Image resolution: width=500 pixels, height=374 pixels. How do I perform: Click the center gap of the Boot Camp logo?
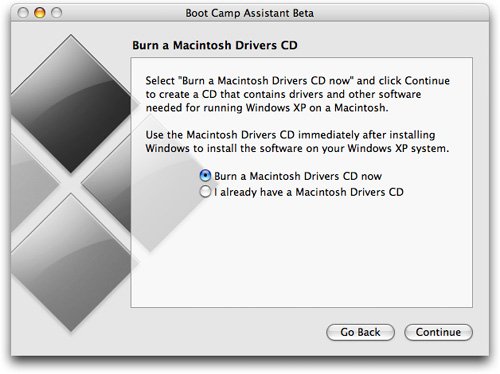click(x=71, y=183)
